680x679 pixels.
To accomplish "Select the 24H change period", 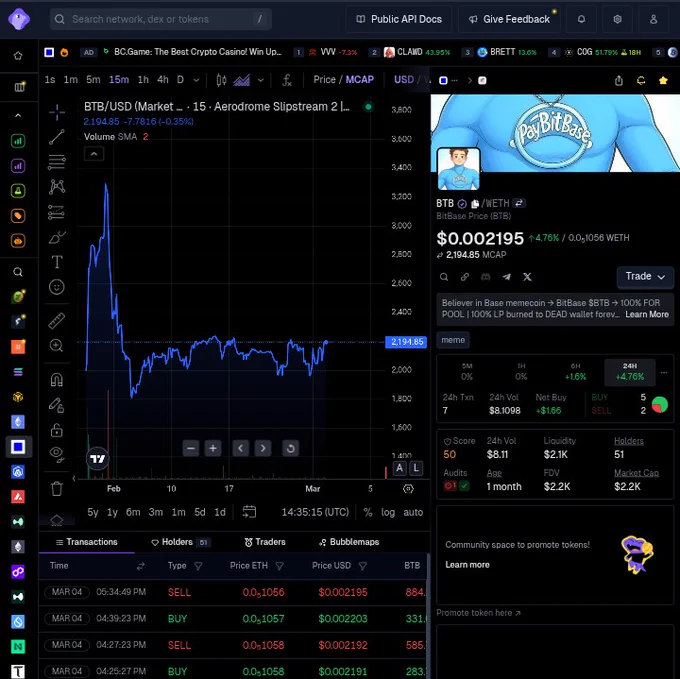I will [x=630, y=372].
